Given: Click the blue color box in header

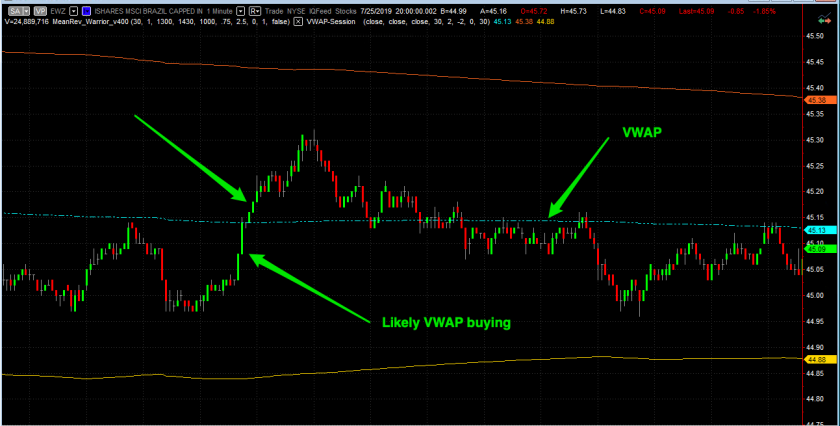Looking at the screenshot, I should tap(86, 11).
